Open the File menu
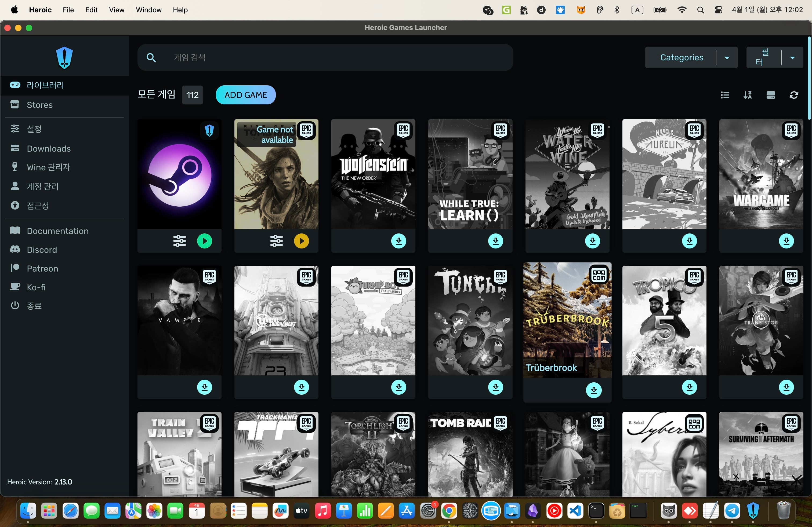 pos(68,10)
